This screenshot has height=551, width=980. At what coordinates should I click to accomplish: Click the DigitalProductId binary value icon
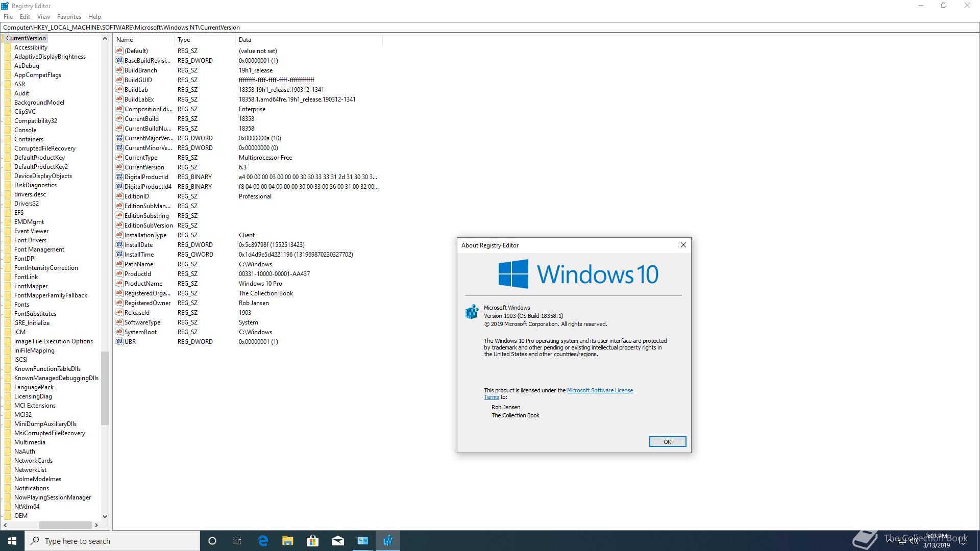click(119, 177)
